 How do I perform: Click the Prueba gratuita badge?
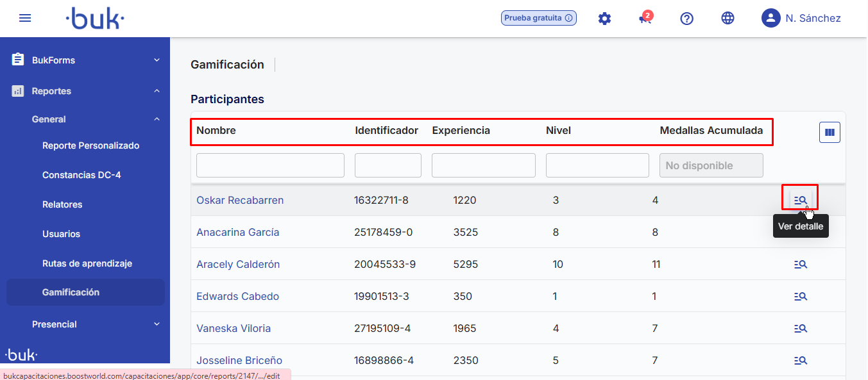538,18
